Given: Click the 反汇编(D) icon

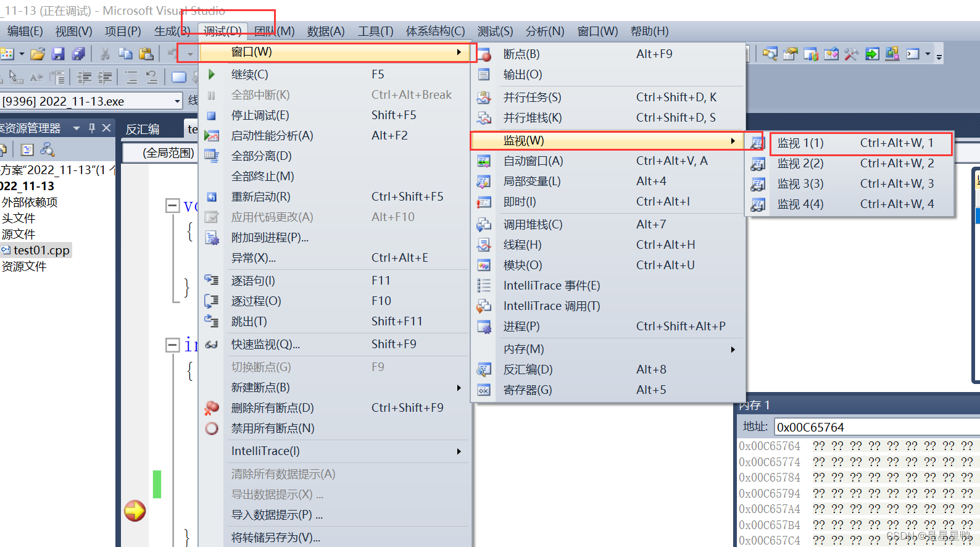Looking at the screenshot, I should click(x=484, y=370).
